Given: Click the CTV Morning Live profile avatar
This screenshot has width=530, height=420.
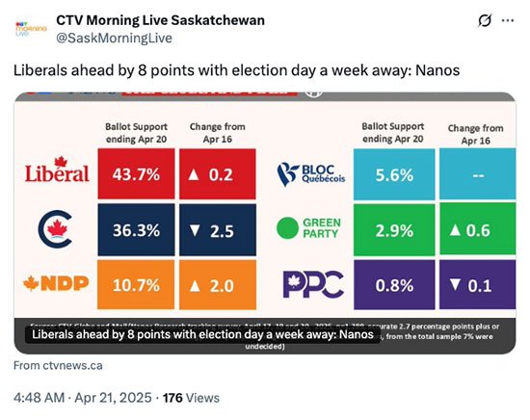Looking at the screenshot, I should [x=31, y=29].
